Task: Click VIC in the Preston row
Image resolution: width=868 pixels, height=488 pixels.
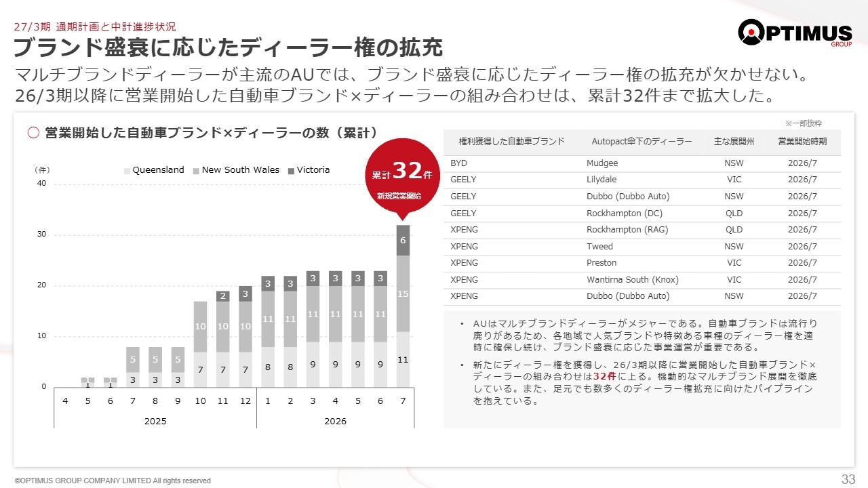Action: pyautogui.click(x=734, y=262)
